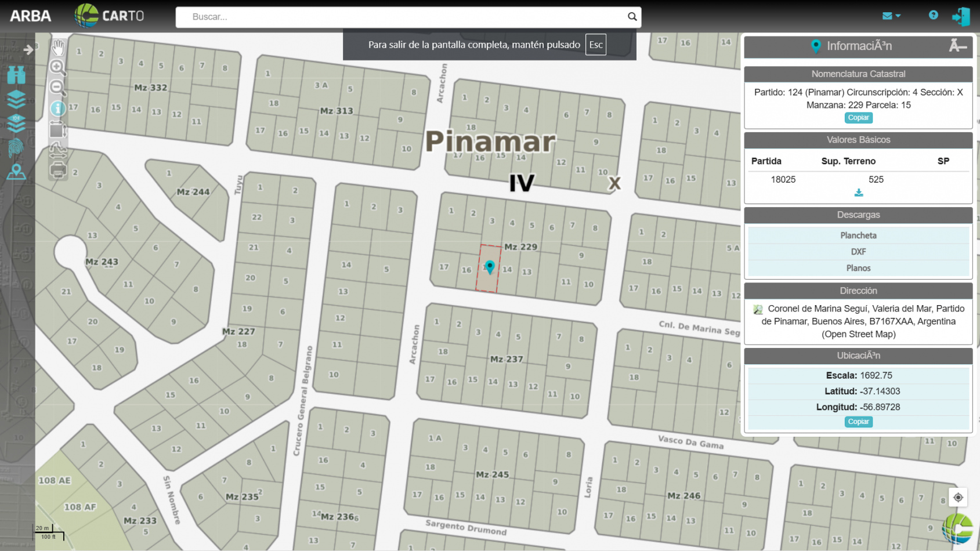This screenshot has width=980, height=551.
Task: Click the Longitud value -56.89728
Action: click(880, 407)
